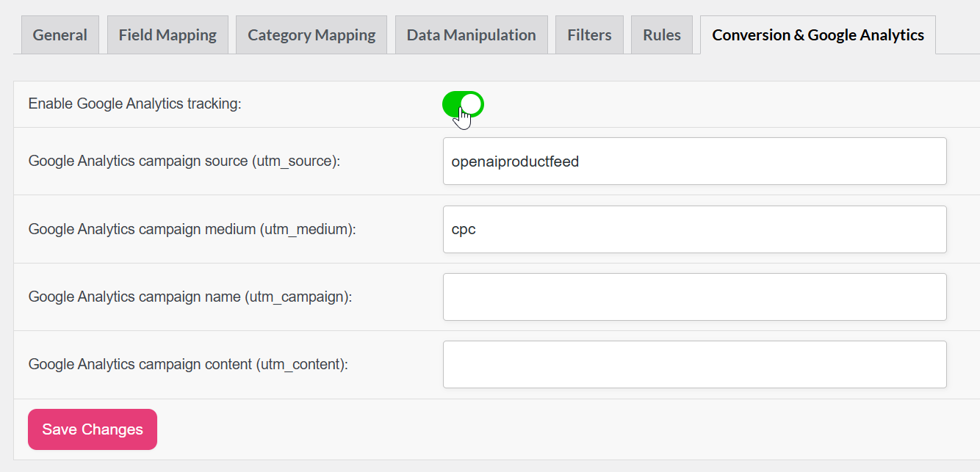Screen dimensions: 980x472
Task: Click the empty utm_campaign name field
Action: pyautogui.click(x=694, y=297)
